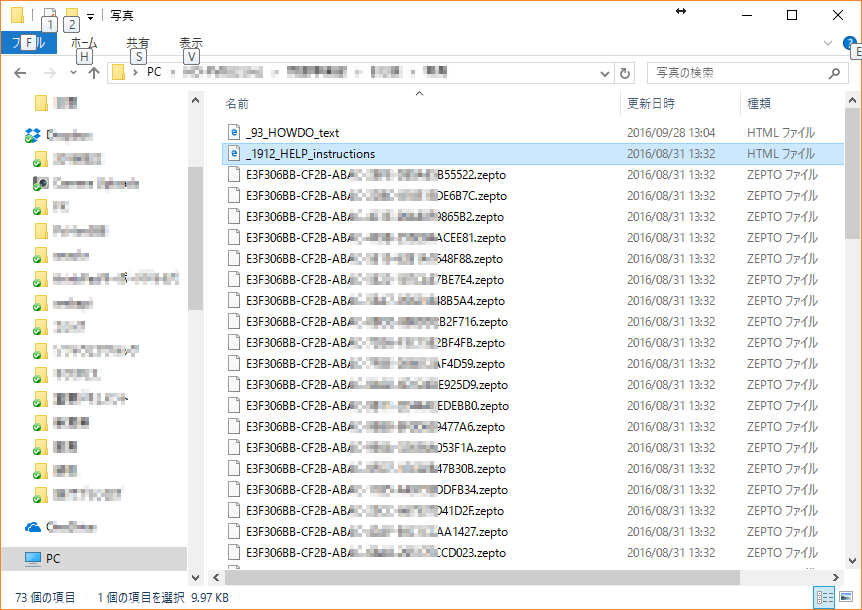Refresh the current folder view
This screenshot has height=610, width=862.
[x=626, y=73]
